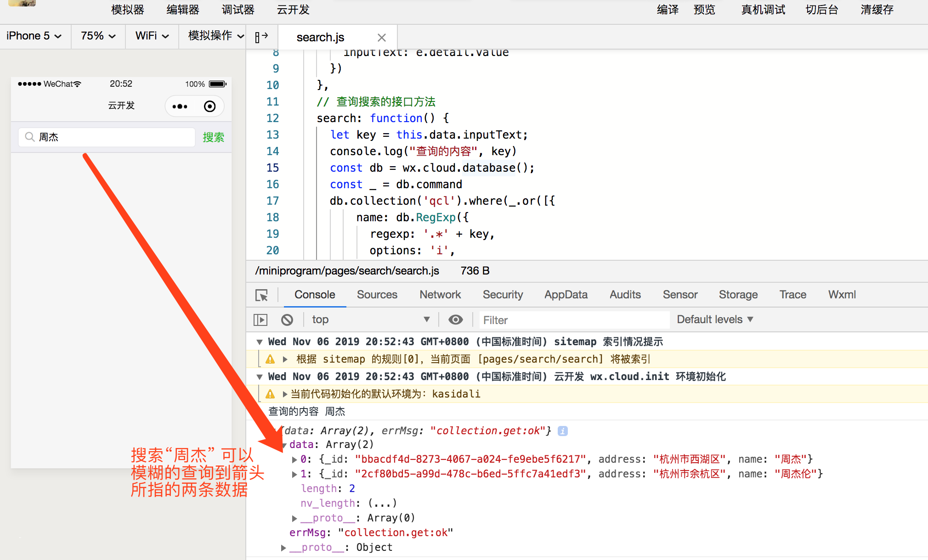Expand the first result item 0
928x560 pixels.
pos(294,459)
